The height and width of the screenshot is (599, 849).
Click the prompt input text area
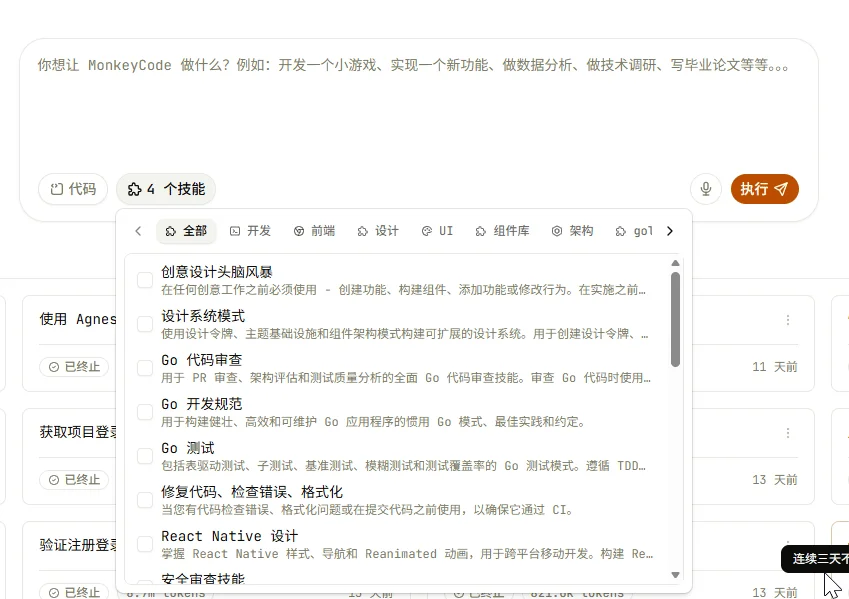tap(418, 106)
